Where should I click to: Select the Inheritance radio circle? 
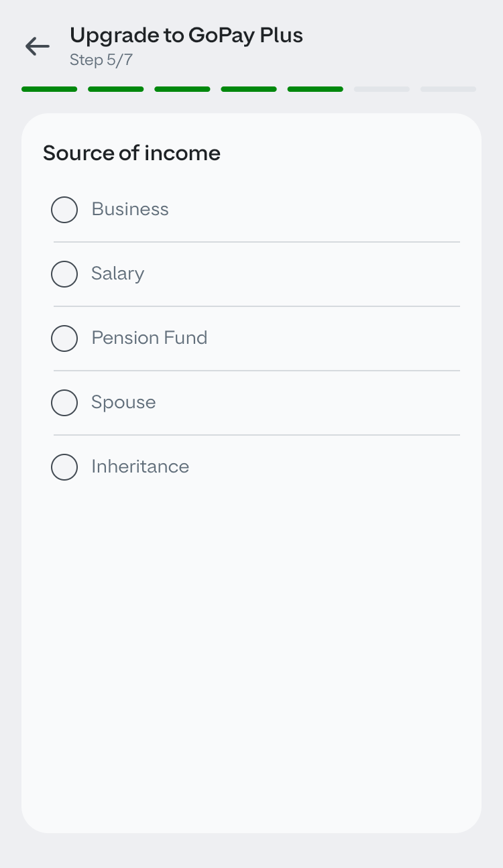[x=64, y=467]
